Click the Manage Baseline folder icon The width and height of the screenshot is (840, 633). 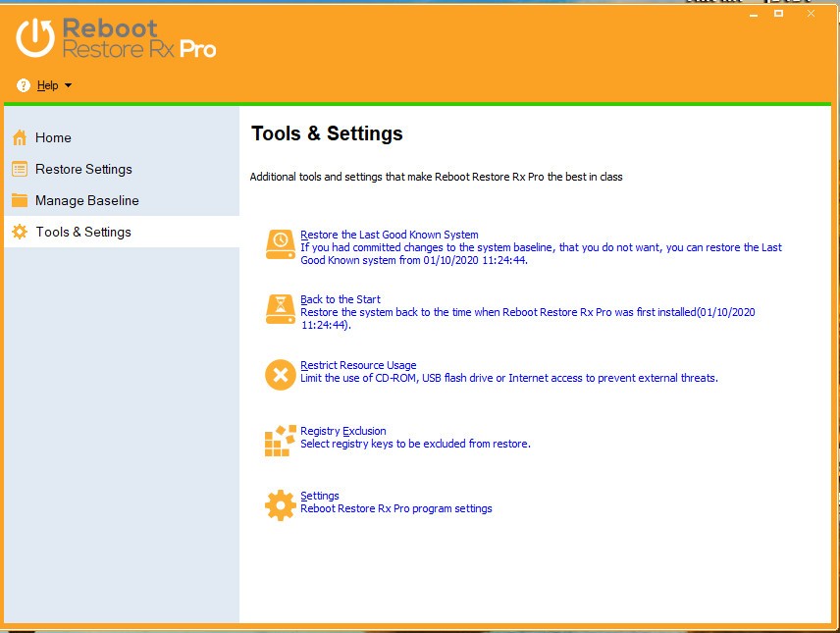pos(20,200)
